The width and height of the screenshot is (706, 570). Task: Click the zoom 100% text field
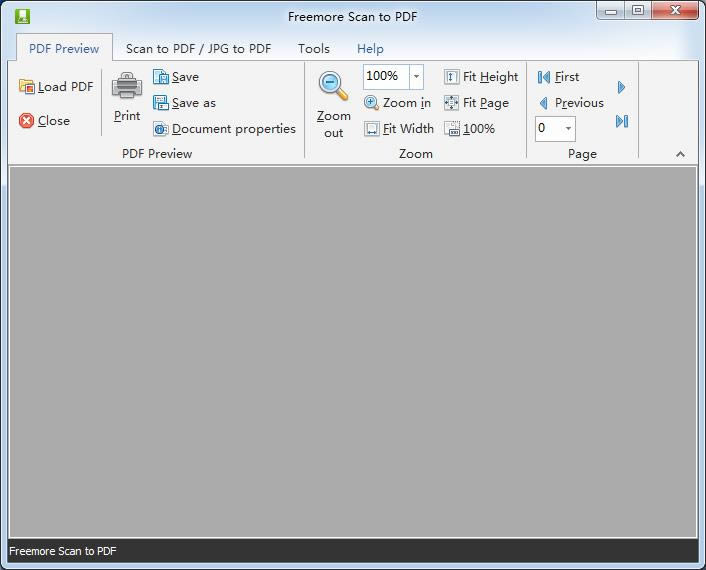pyautogui.click(x=386, y=77)
